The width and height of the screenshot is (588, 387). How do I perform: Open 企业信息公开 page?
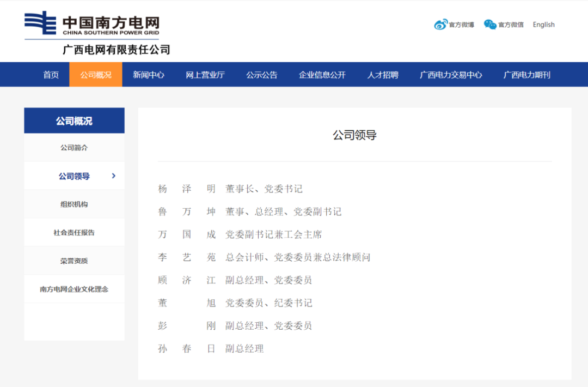(x=322, y=75)
